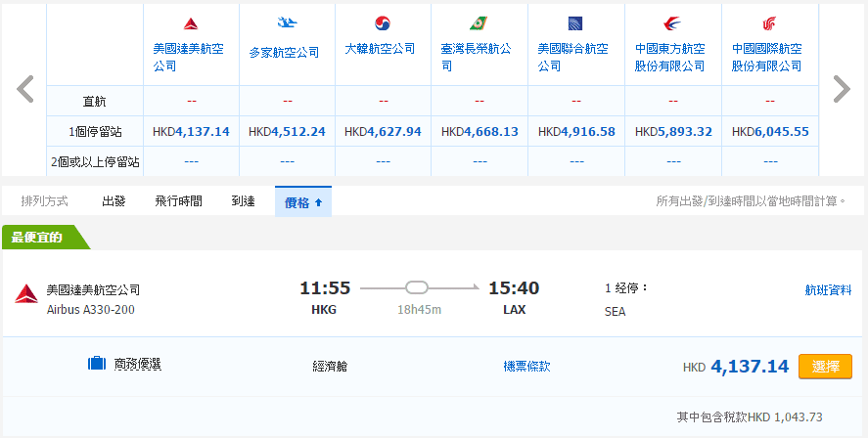Select the HKD 4,137.14 Delta one-stop fare

[x=825, y=367]
